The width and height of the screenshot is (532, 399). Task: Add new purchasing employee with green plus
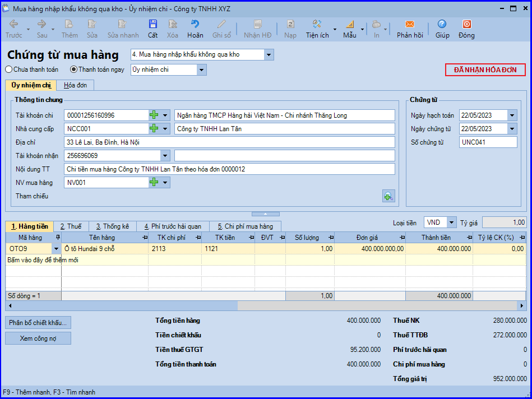point(154,183)
